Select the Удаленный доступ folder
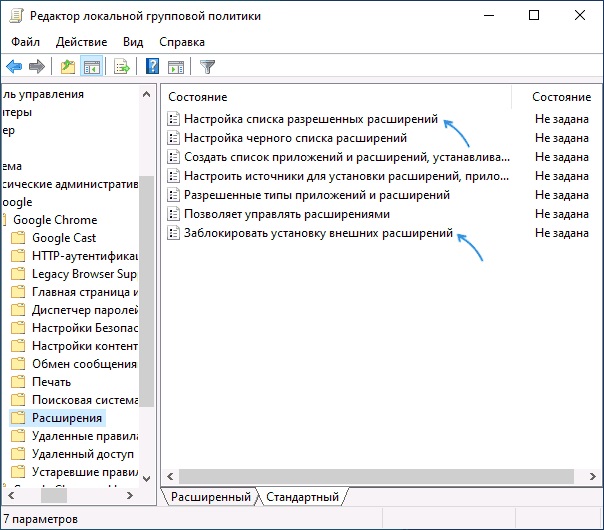 83,454
